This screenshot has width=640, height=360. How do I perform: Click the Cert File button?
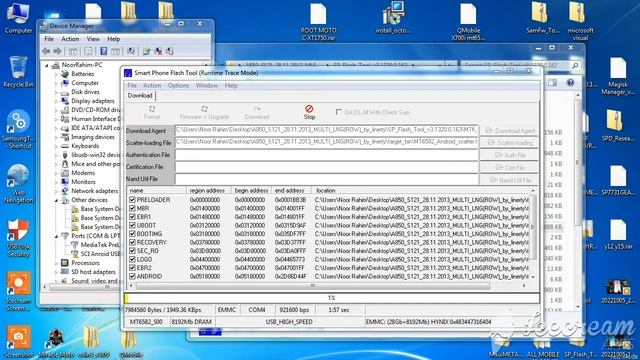coord(510,167)
